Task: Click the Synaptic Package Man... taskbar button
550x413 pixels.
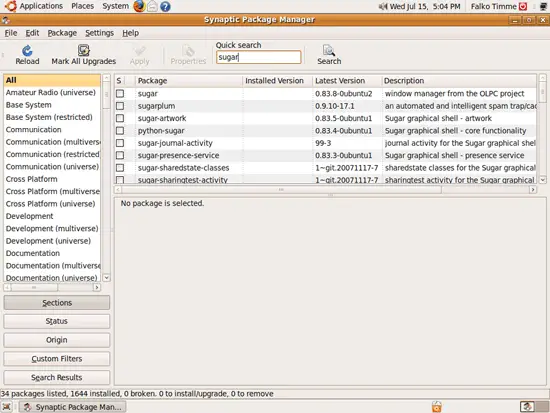Action: coord(72,407)
